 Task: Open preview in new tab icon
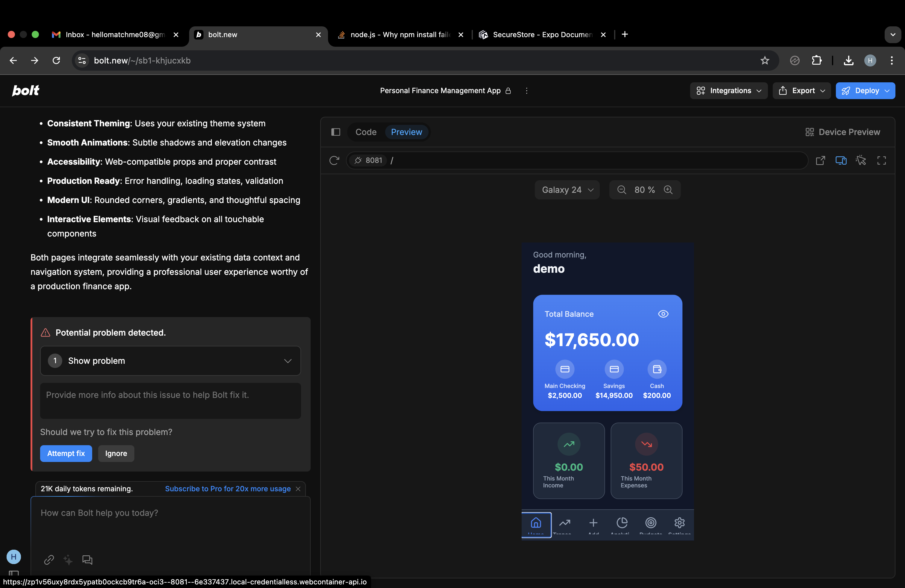[820, 160]
